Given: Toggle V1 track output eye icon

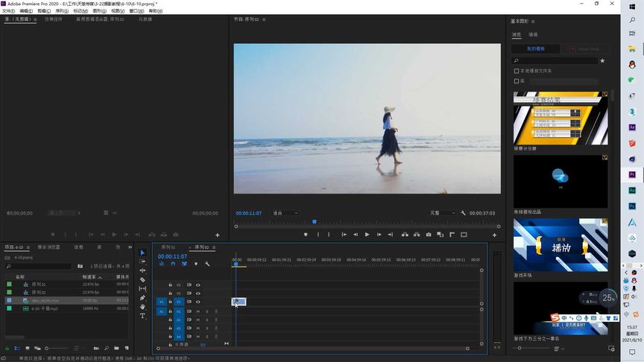Looking at the screenshot, I should [198, 302].
